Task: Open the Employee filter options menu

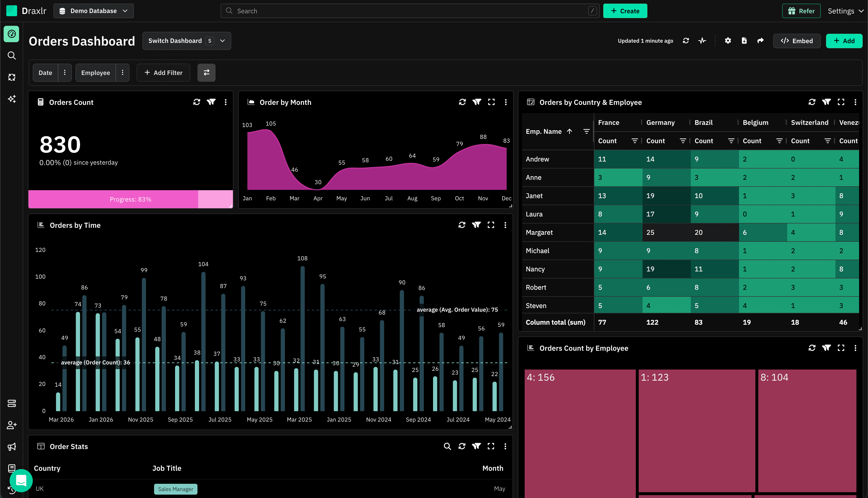Action: point(122,73)
